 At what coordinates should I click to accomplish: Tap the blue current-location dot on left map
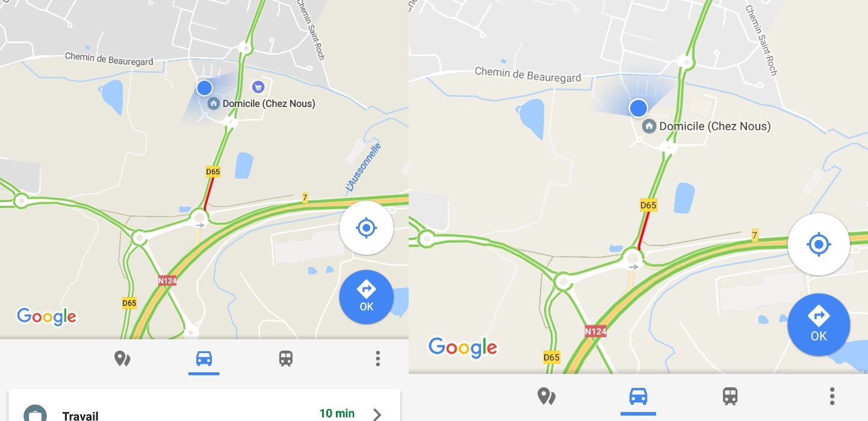pos(205,88)
